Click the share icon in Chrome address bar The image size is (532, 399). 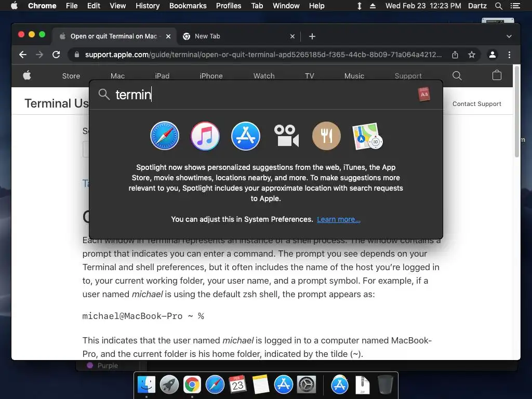pyautogui.click(x=455, y=55)
